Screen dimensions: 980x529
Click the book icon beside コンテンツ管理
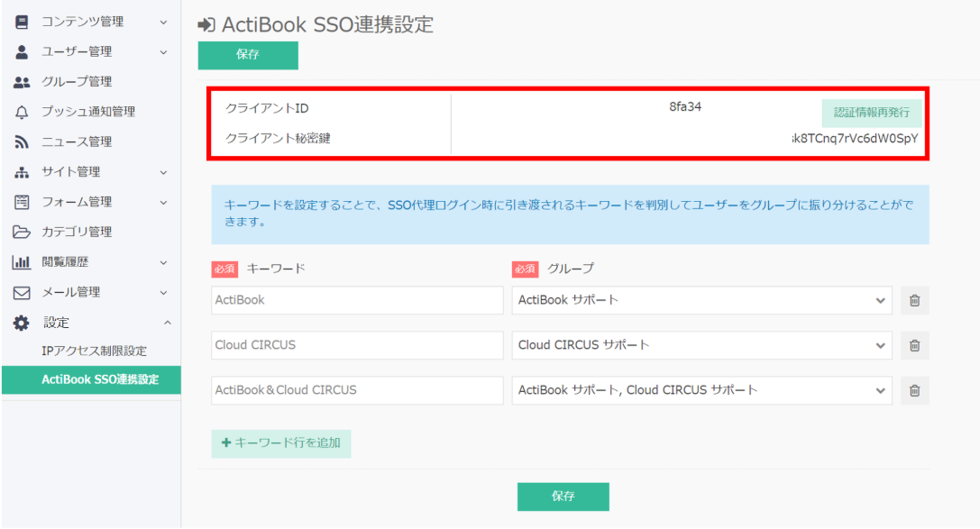point(23,22)
